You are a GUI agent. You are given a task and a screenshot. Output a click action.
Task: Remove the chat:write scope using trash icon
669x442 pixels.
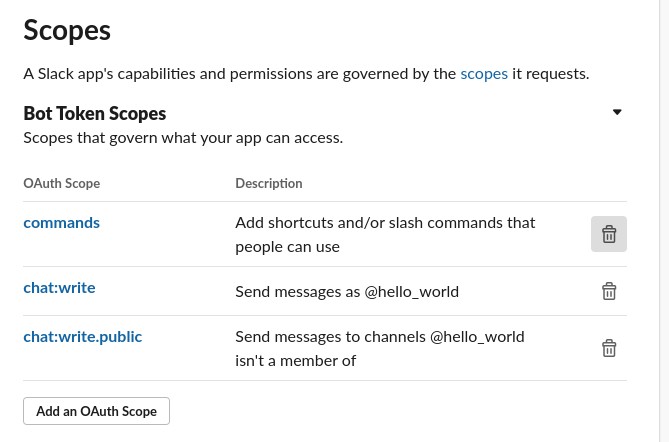[x=609, y=291]
